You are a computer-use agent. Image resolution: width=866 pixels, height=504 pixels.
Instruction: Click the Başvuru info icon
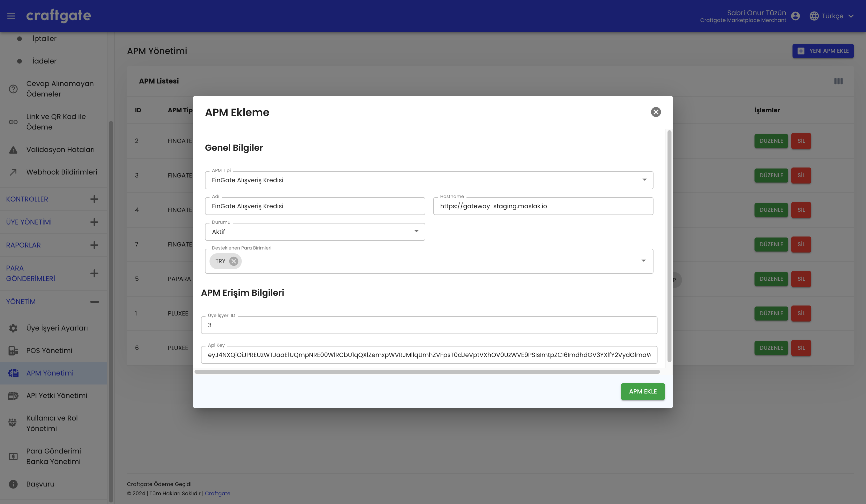tap(13, 484)
